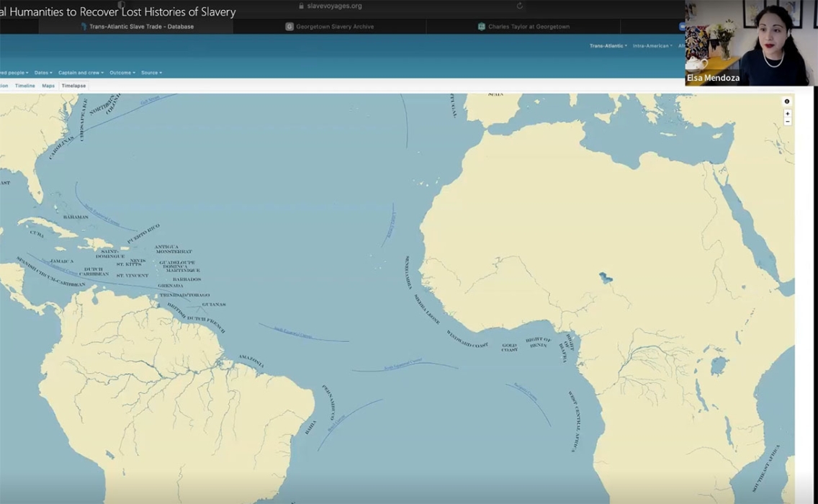The width and height of the screenshot is (818, 504).
Task: Click the privacy shield icon in browser toolbar
Action: pyautogui.click(x=121, y=5)
